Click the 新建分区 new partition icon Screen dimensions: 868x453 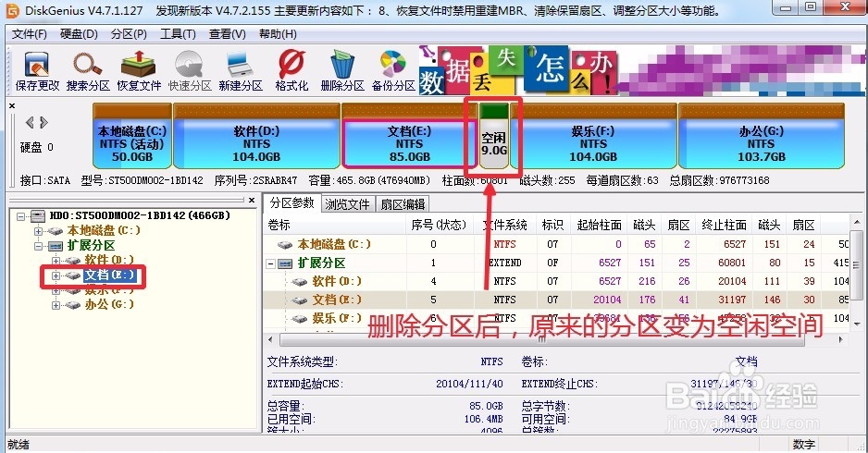pos(241,71)
